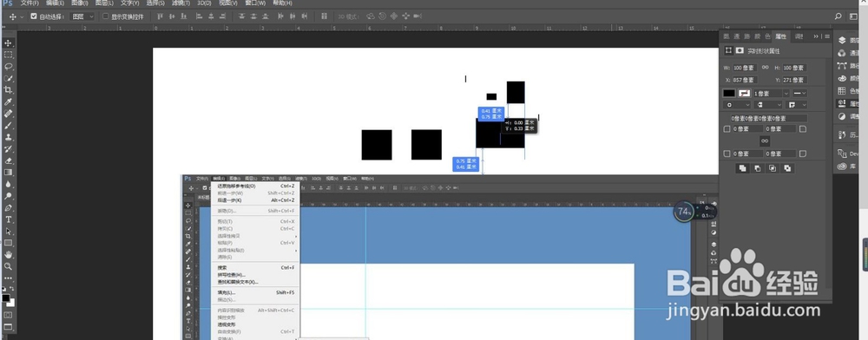The width and height of the screenshot is (868, 340).
Task: Toggle Edit in Quick Mask Mode
Action: point(9,315)
